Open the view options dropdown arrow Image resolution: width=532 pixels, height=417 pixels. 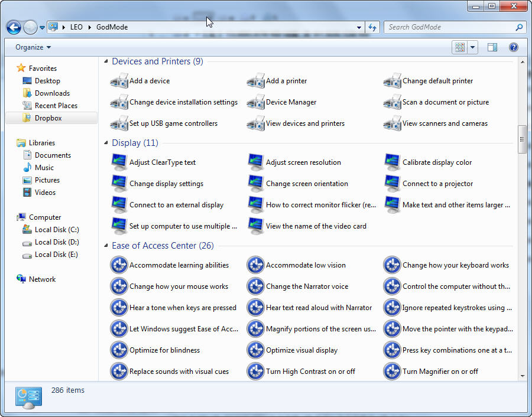coord(473,47)
